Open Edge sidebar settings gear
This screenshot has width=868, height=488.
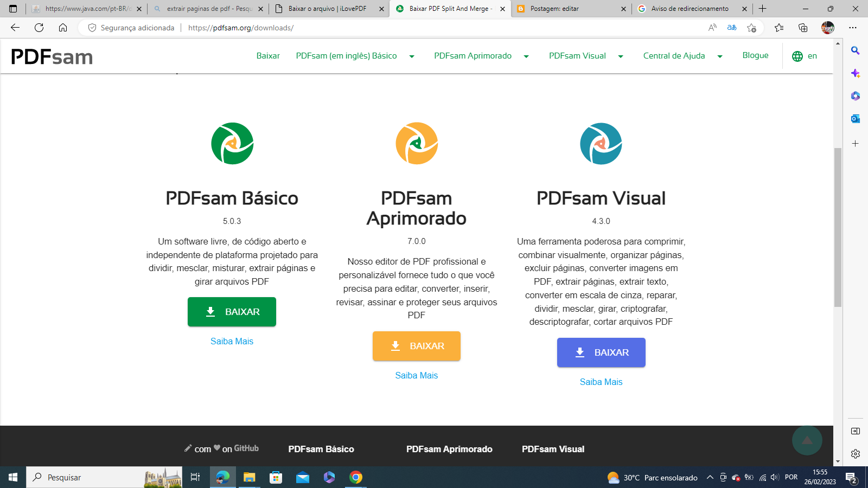[856, 454]
